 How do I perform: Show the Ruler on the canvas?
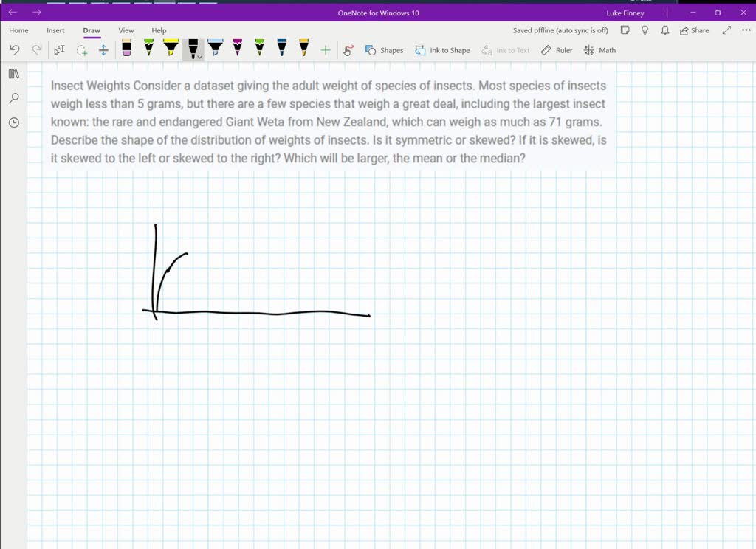pos(556,50)
